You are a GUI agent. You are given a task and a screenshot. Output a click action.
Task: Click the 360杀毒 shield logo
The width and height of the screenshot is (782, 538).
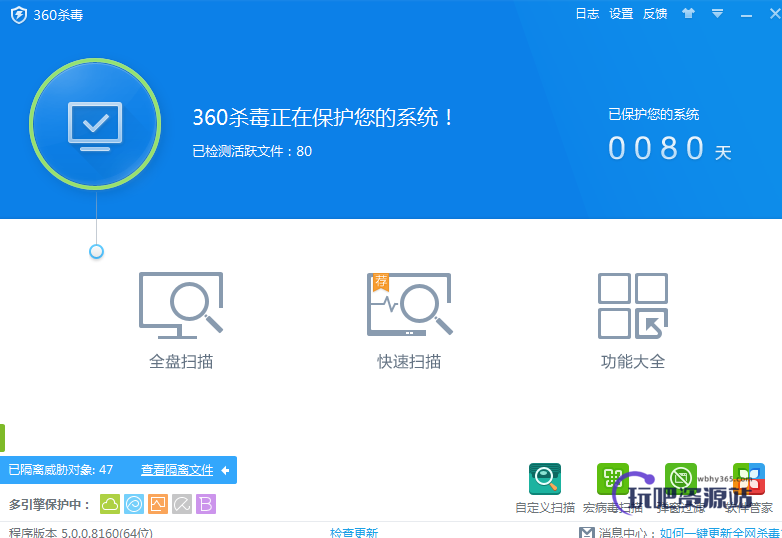click(x=18, y=15)
